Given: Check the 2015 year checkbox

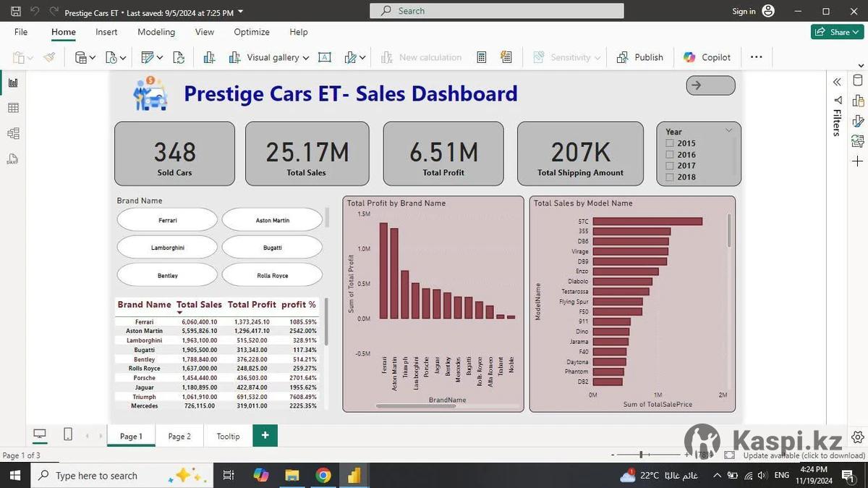Looking at the screenshot, I should 670,143.
